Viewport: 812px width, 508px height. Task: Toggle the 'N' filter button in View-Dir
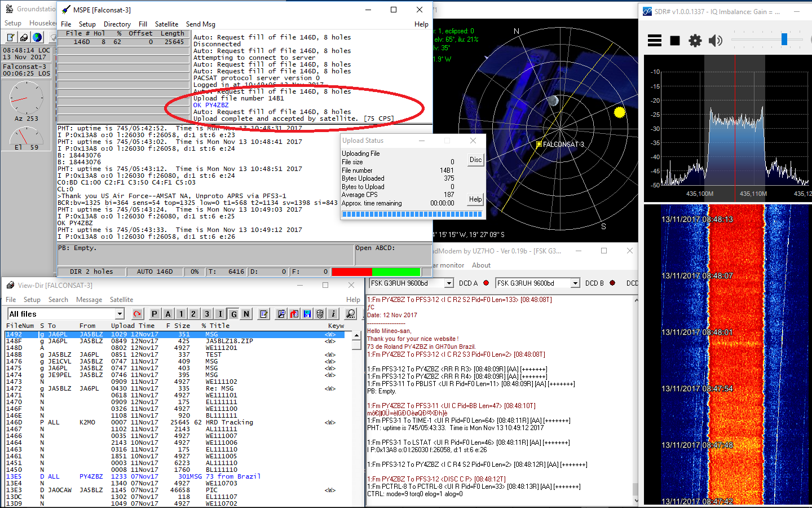246,314
